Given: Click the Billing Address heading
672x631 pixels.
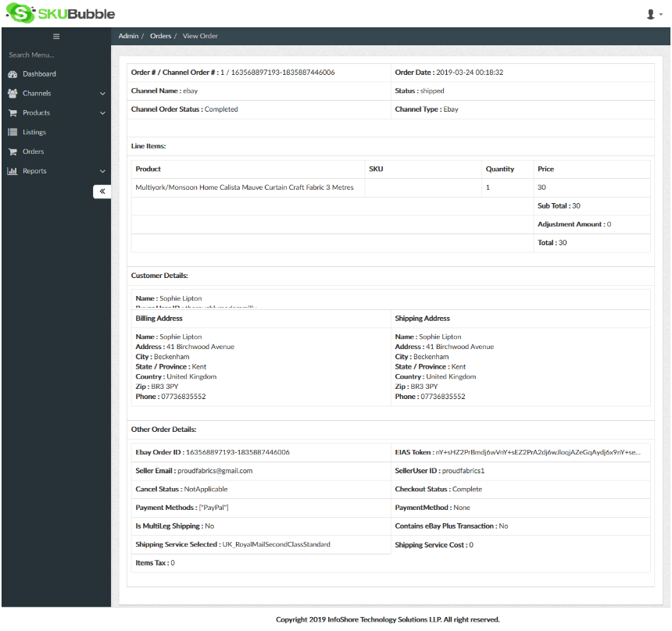Looking at the screenshot, I should 159,319.
